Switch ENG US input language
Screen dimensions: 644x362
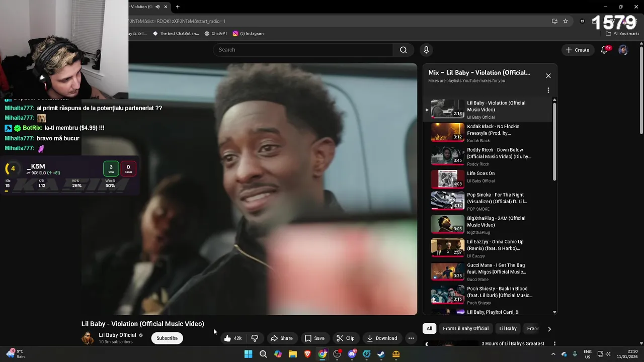click(x=587, y=354)
